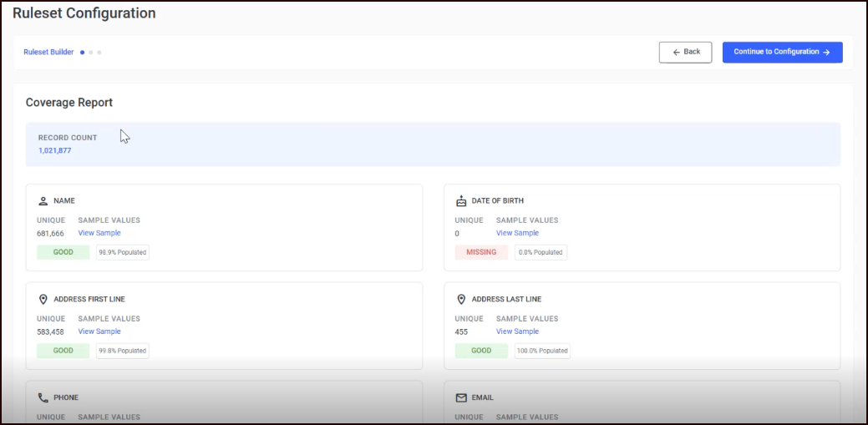Click the EMAIL card title
Image resolution: width=868 pixels, height=425 pixels.
pos(482,398)
